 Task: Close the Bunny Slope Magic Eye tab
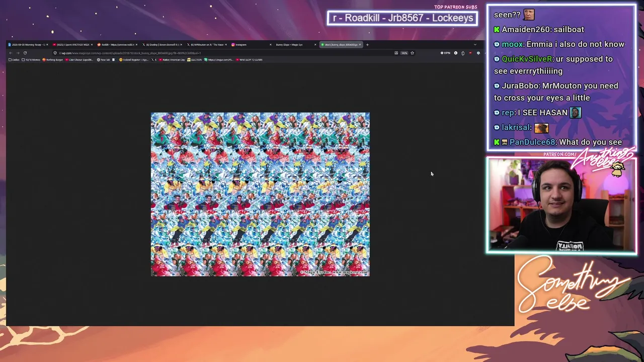coord(315,45)
